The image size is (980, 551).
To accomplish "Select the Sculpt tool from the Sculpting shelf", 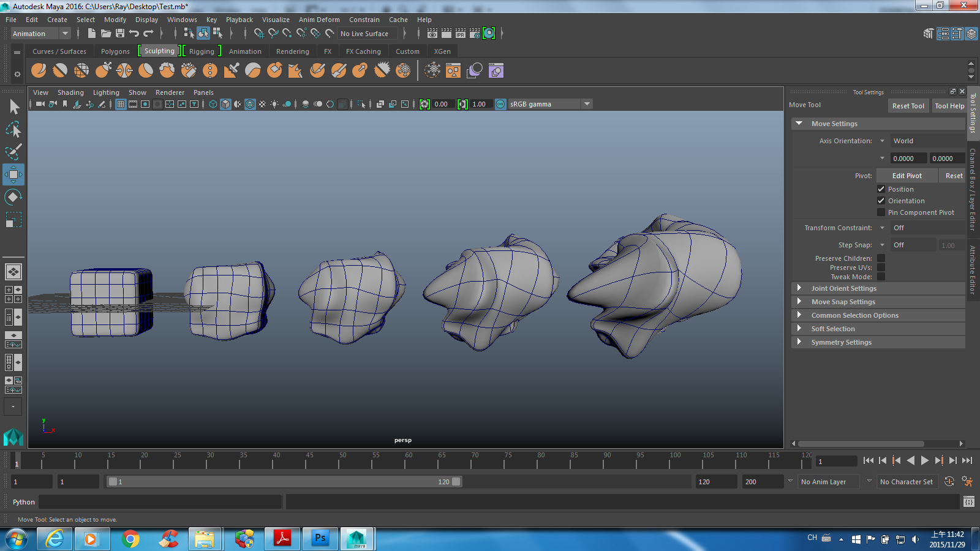I will pos(39,70).
